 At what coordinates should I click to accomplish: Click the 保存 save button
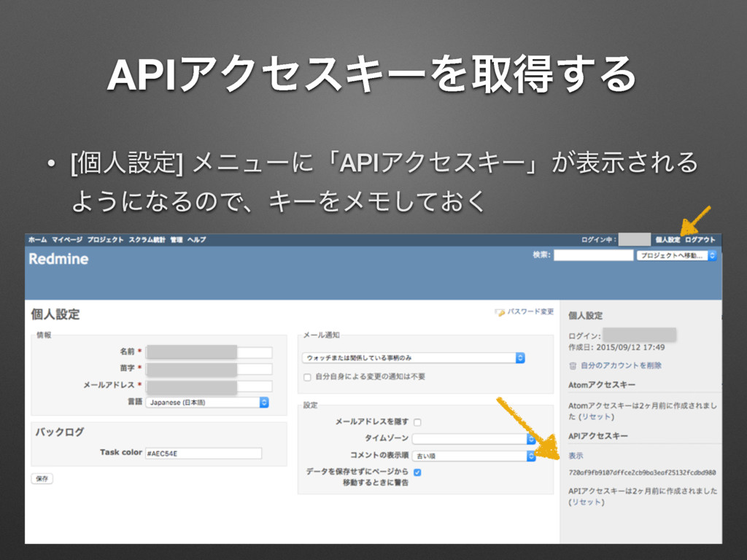[42, 478]
